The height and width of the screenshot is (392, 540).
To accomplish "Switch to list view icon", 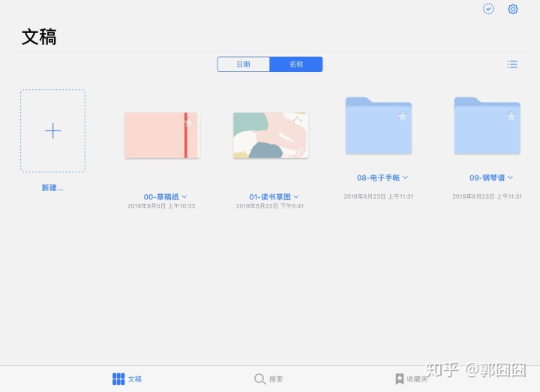I will pos(512,64).
